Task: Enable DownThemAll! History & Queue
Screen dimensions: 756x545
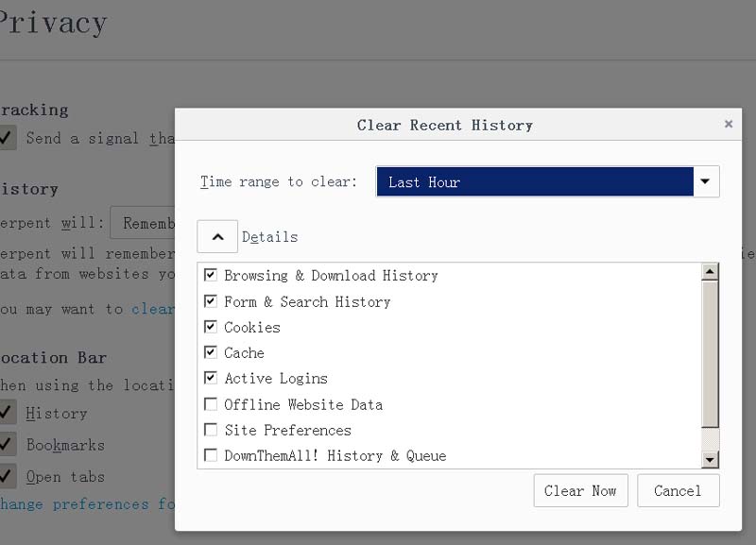Action: click(x=211, y=455)
